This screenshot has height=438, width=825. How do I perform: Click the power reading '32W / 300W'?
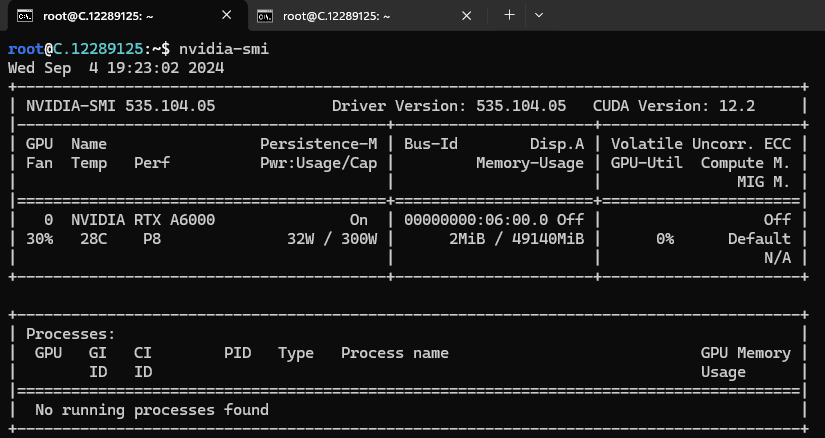coord(332,238)
